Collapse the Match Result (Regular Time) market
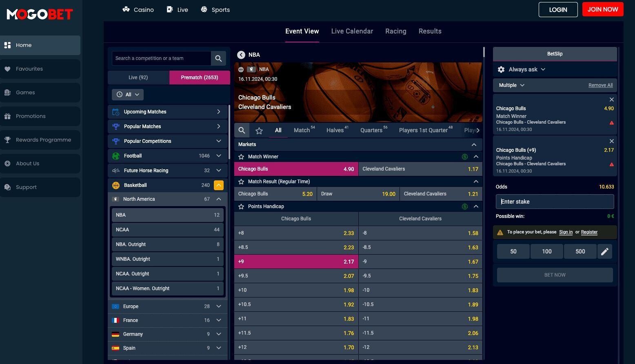The height and width of the screenshot is (364, 635). tap(476, 182)
